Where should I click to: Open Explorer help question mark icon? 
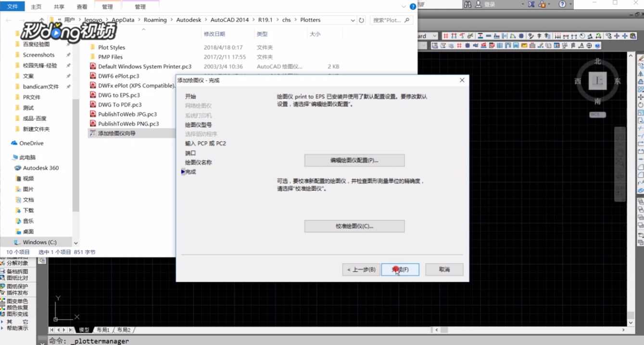pos(413,7)
